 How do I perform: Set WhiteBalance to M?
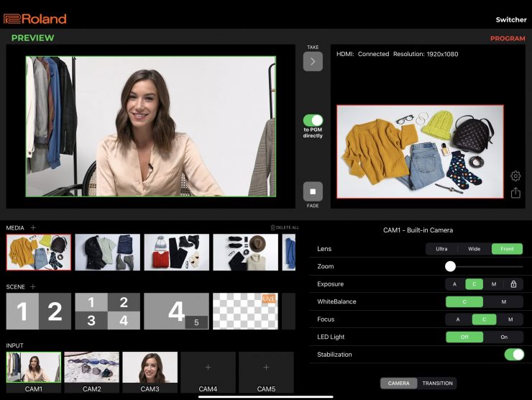(503, 302)
